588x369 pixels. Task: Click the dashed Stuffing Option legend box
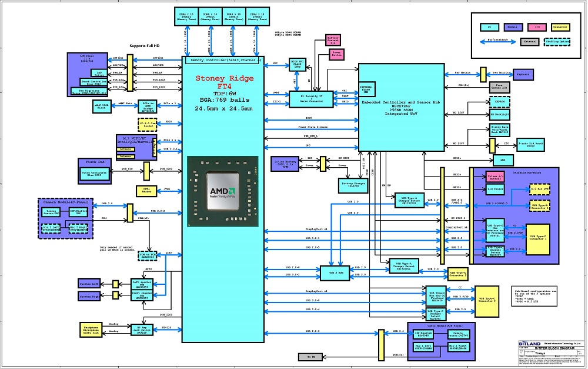coord(557,42)
